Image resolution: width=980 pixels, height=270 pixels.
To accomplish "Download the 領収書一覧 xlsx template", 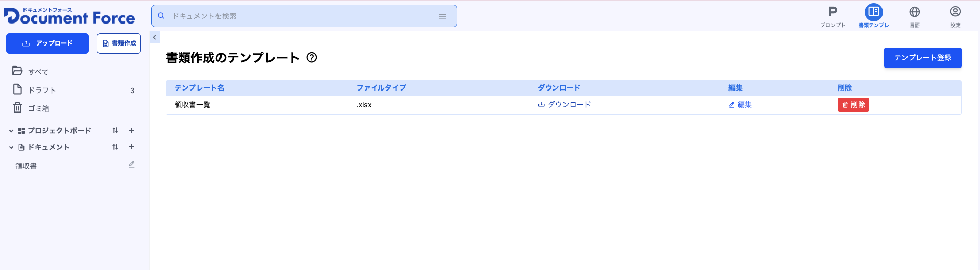I will (x=564, y=105).
